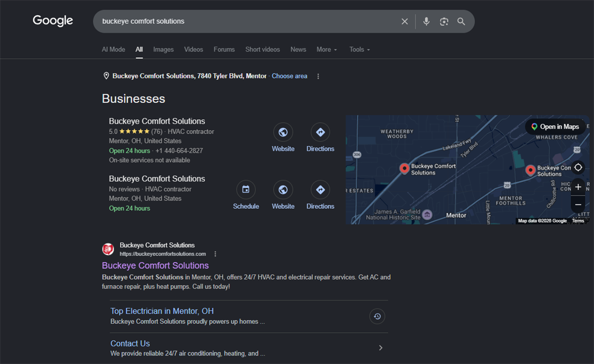This screenshot has width=594, height=364.
Task: Click the Choose area link
Action: (x=290, y=76)
